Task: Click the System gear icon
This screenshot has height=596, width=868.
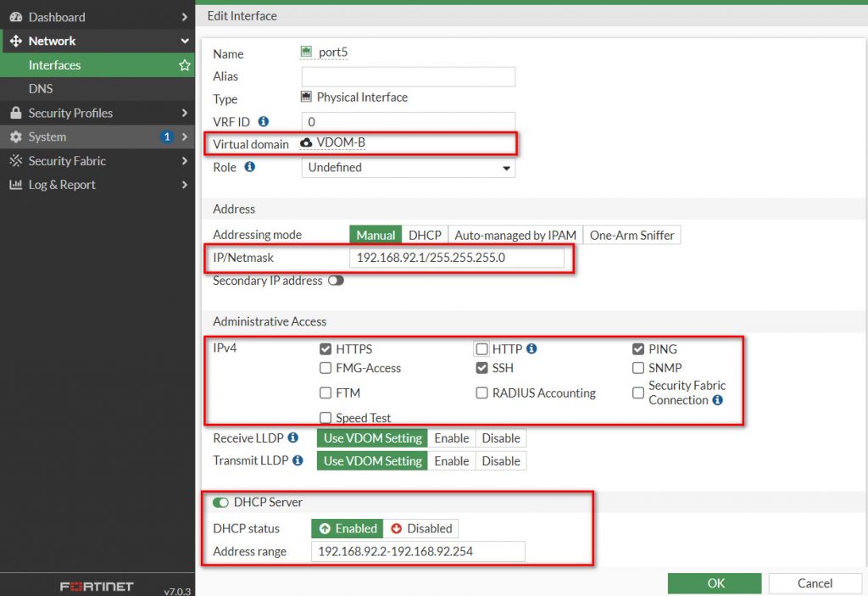Action: coord(18,136)
